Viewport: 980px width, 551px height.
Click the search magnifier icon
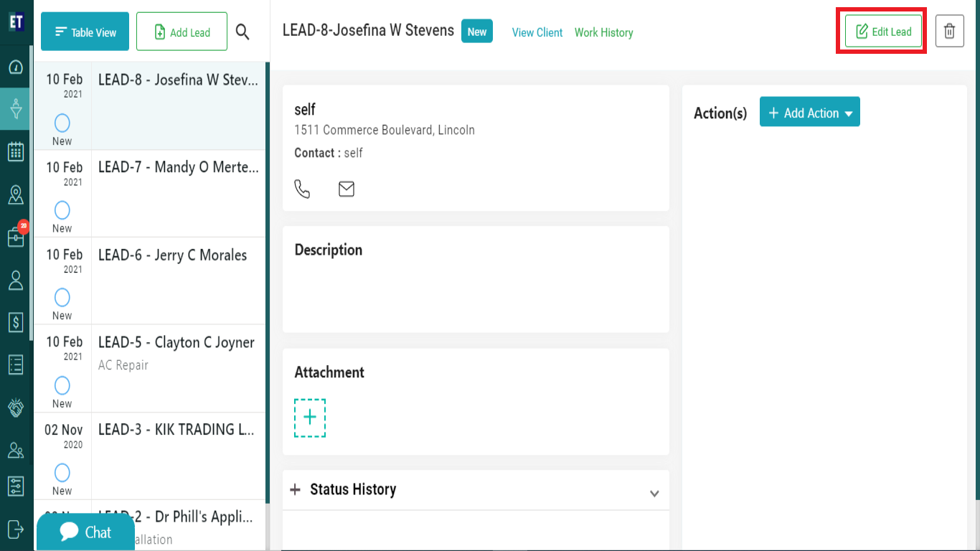242,32
